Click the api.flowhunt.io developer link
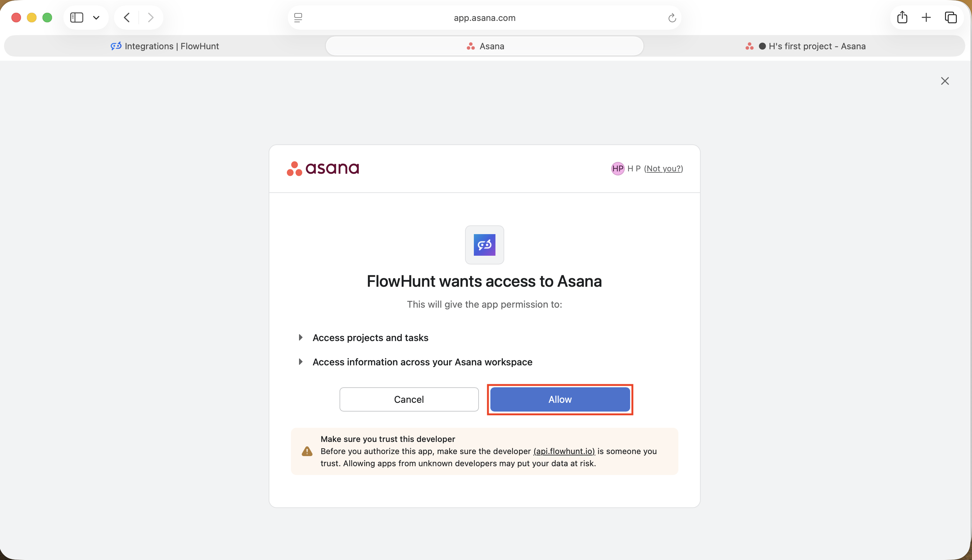The image size is (972, 560). click(563, 451)
